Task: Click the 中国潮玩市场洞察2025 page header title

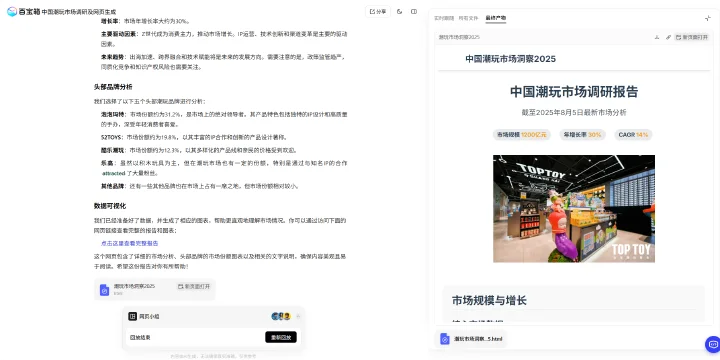Action: point(511,59)
